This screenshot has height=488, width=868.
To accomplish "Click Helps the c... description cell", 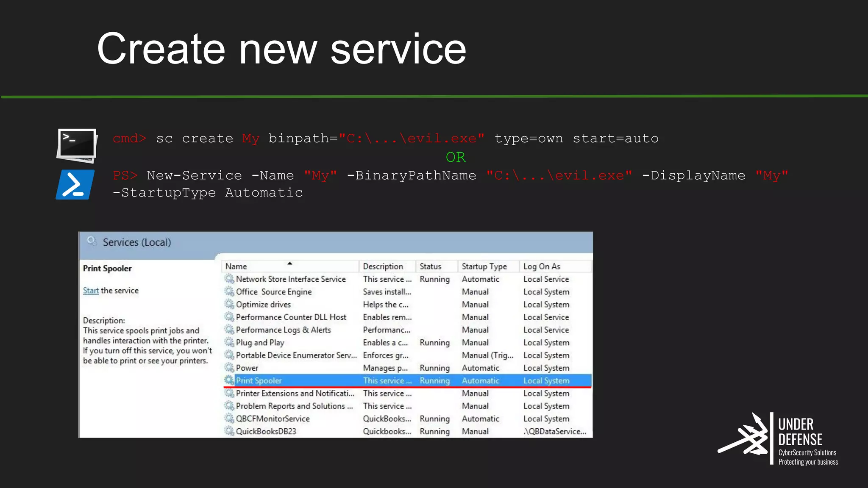I will point(386,305).
